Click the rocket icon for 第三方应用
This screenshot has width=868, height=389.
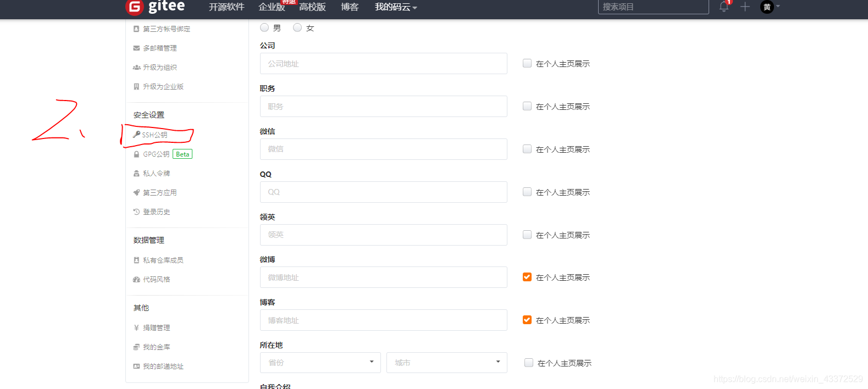pos(136,192)
